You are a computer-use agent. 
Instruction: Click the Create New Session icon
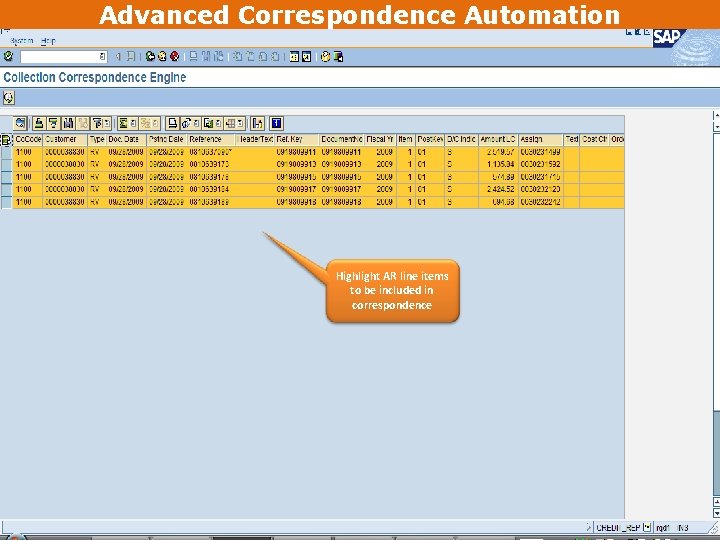tap(294, 56)
